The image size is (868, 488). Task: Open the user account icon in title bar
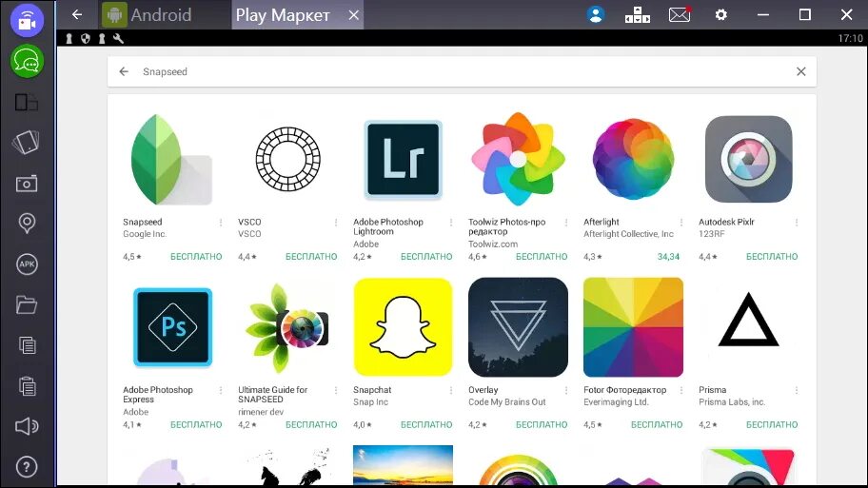point(596,15)
